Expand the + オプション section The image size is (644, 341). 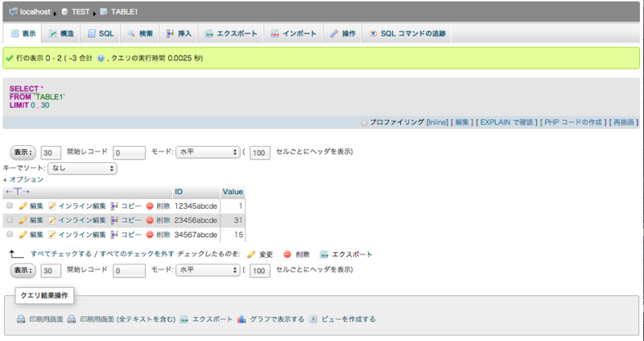[23, 179]
